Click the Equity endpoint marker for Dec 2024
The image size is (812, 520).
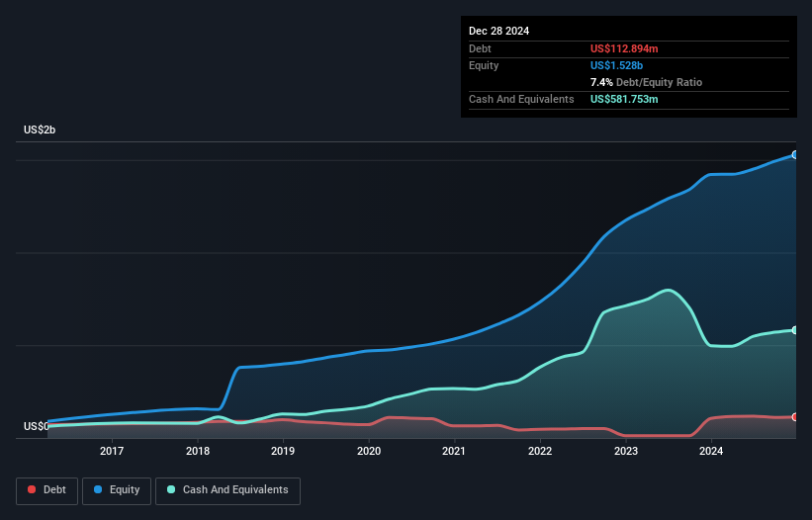pos(795,154)
